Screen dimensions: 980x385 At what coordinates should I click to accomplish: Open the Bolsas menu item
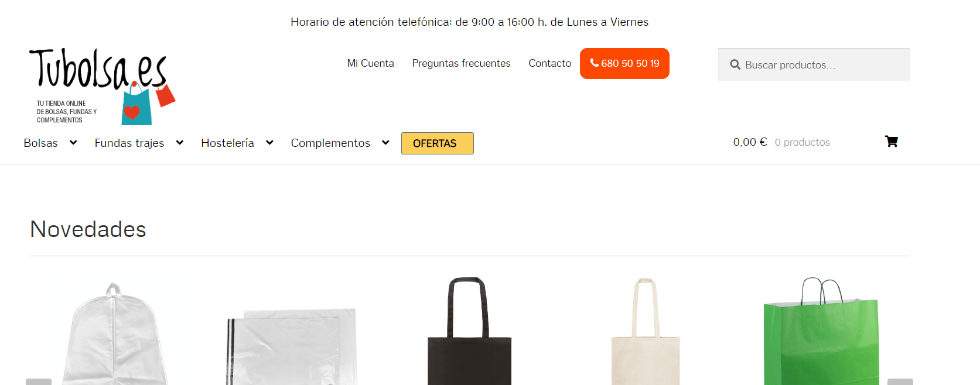point(40,143)
